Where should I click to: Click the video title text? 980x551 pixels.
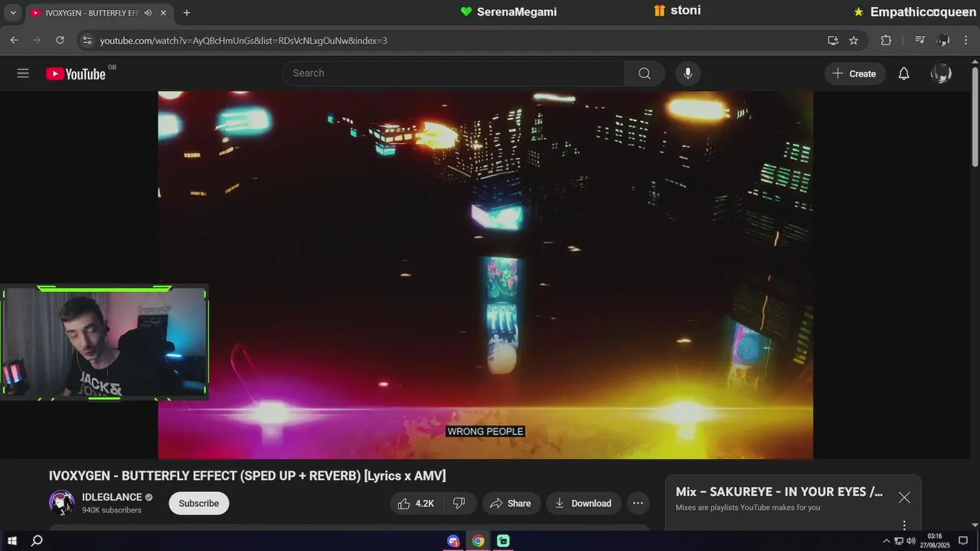tap(247, 476)
